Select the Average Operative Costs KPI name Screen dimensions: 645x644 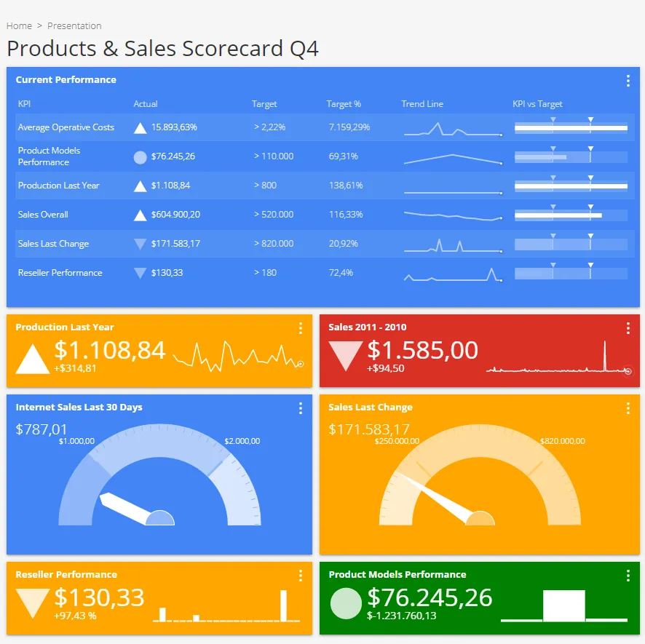pos(66,127)
